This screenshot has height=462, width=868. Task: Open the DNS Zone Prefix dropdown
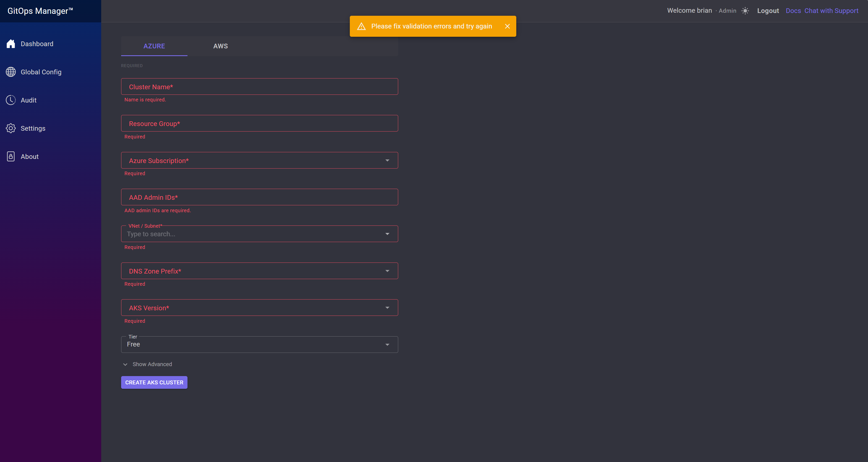point(259,271)
